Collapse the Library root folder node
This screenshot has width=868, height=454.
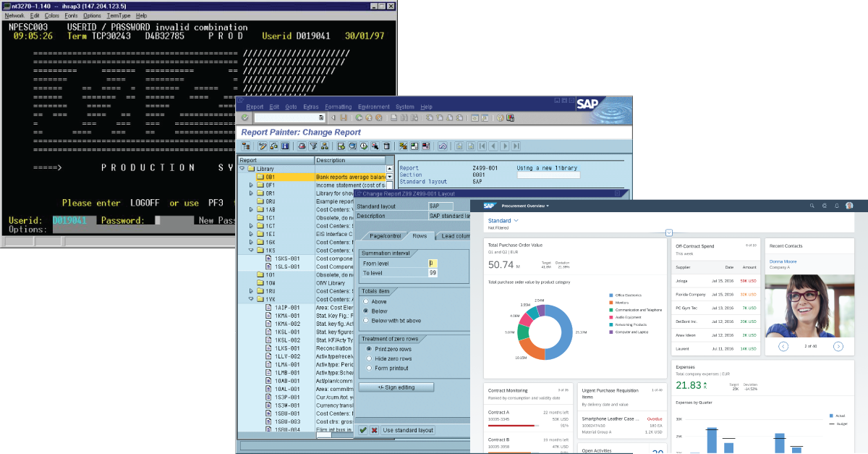pos(242,169)
